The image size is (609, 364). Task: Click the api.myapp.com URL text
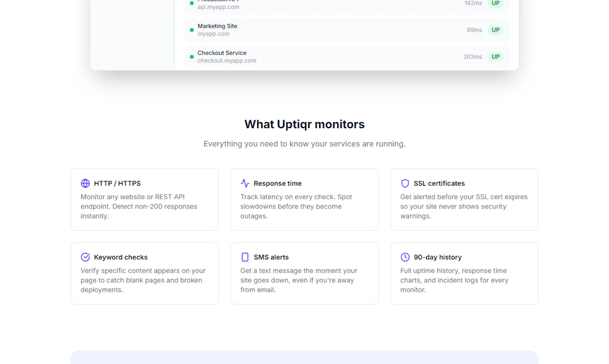[x=218, y=7]
